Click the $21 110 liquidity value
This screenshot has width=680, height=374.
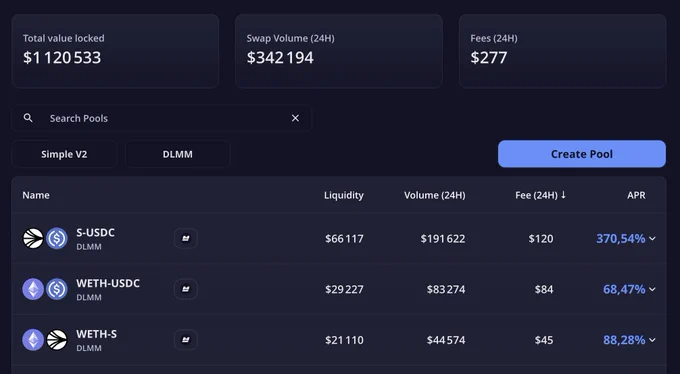click(x=344, y=340)
